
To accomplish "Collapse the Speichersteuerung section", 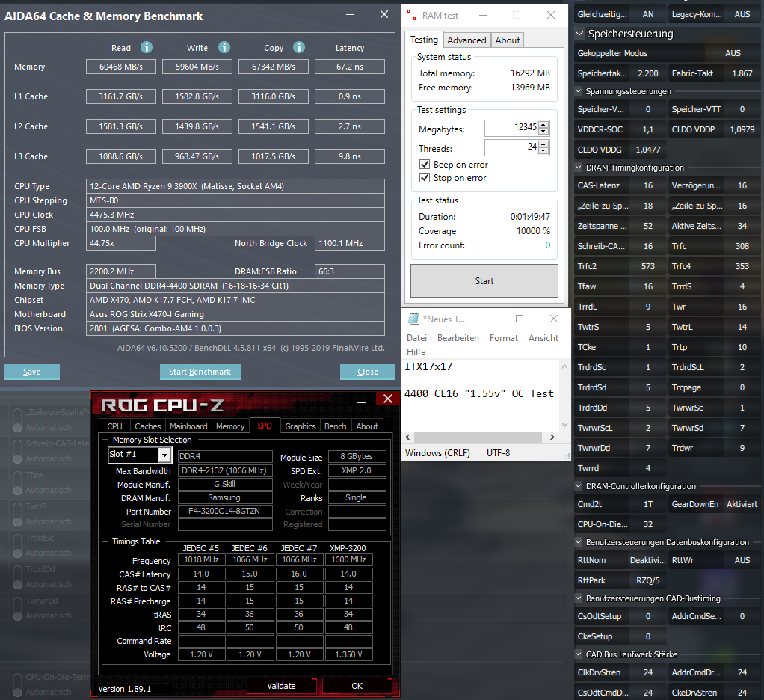I will pos(579,34).
